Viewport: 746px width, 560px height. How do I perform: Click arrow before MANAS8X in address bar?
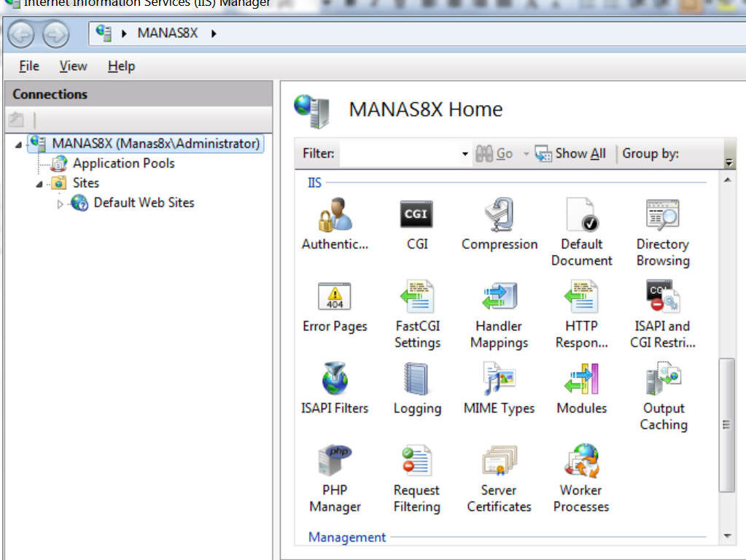pos(124,34)
